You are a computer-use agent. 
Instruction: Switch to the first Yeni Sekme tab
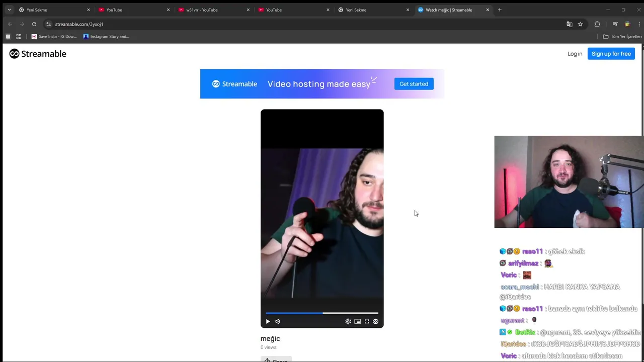click(x=54, y=10)
